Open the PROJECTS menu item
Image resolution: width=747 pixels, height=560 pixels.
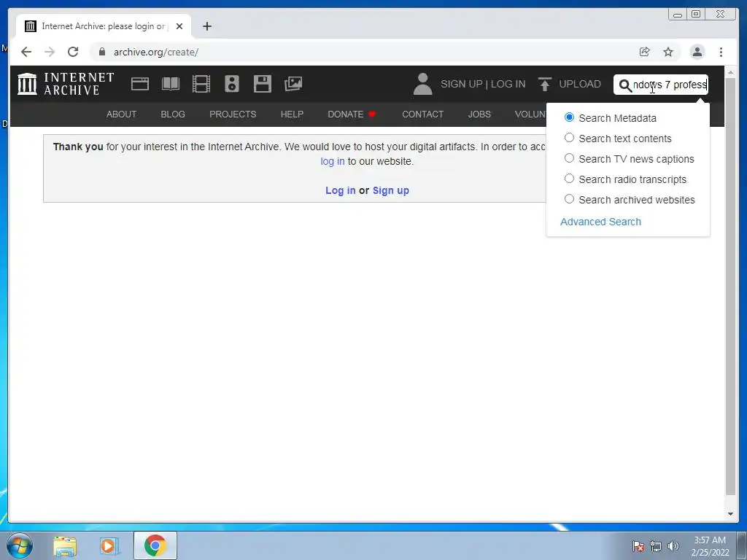click(x=233, y=114)
